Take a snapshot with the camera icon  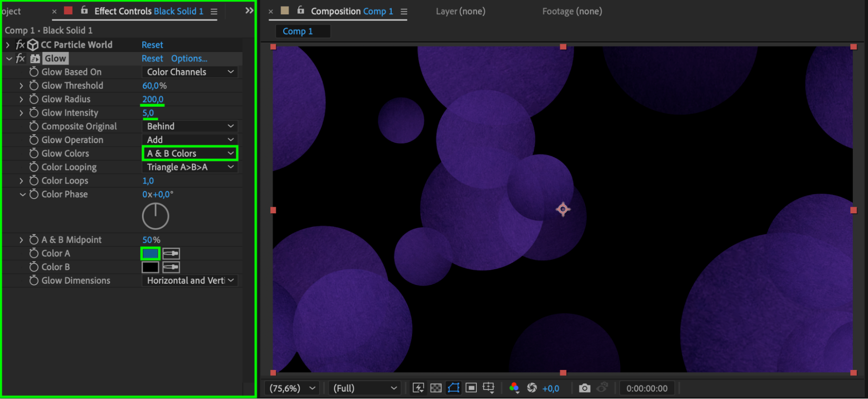tap(584, 388)
